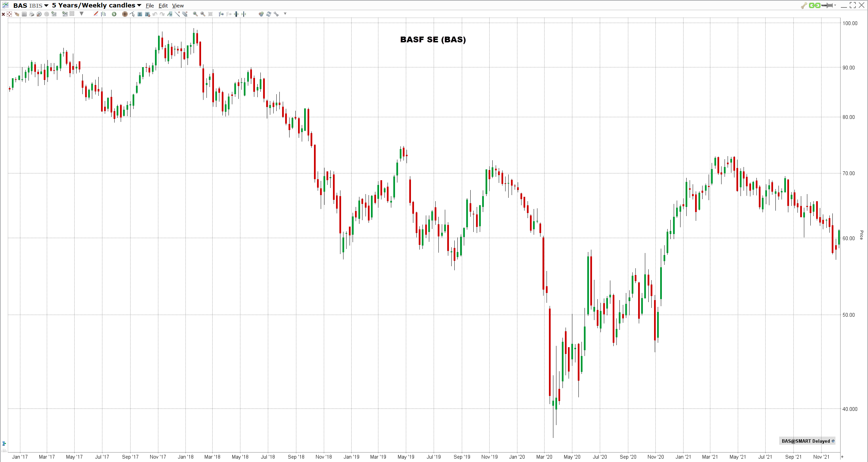Click the compress horizontal range arrows icon
Viewport: 868px width, 462px height.
tap(243, 14)
